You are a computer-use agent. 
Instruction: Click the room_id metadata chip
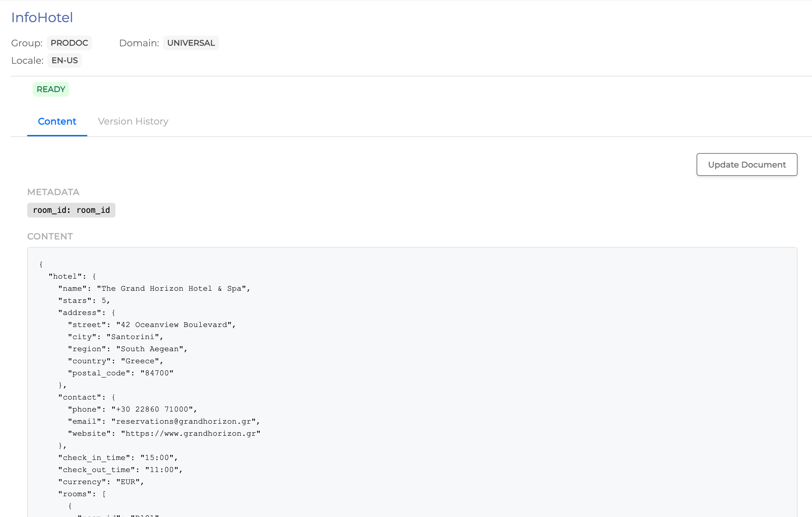tap(71, 210)
